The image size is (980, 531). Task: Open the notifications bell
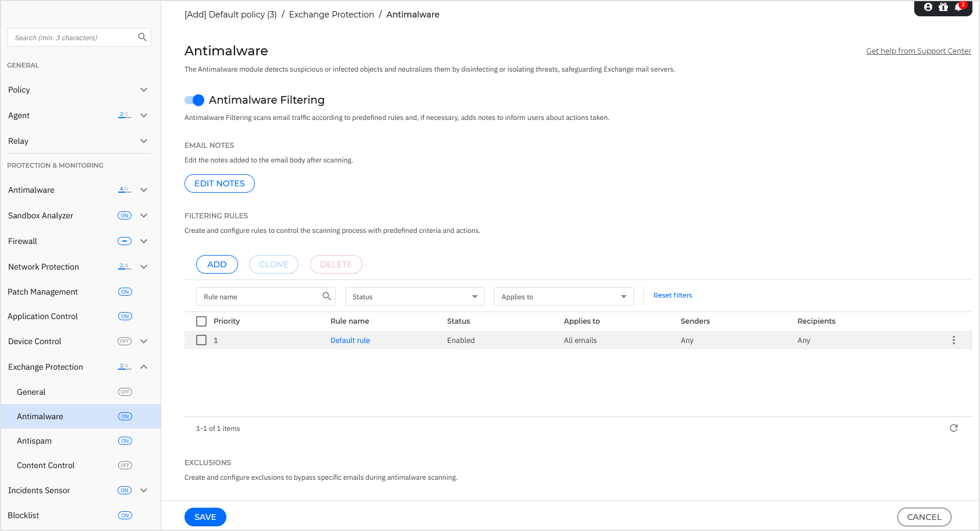click(x=959, y=8)
